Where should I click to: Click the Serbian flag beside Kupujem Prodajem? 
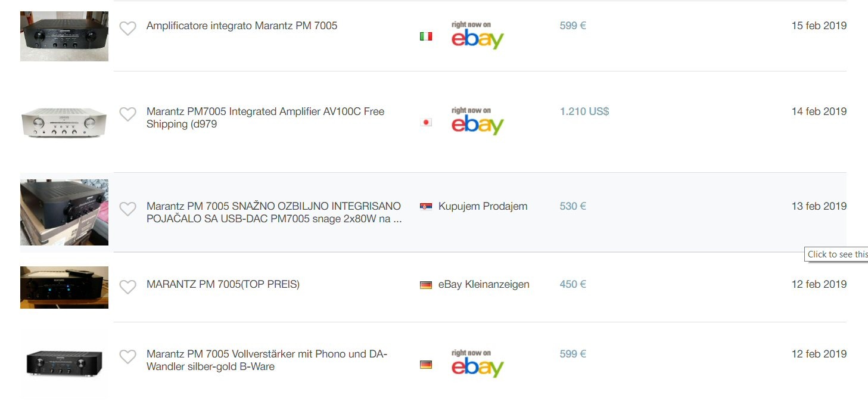(426, 207)
